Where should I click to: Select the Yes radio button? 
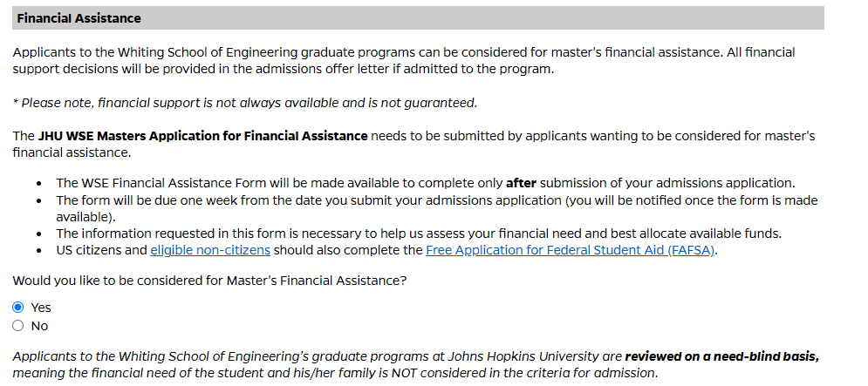[x=18, y=308]
